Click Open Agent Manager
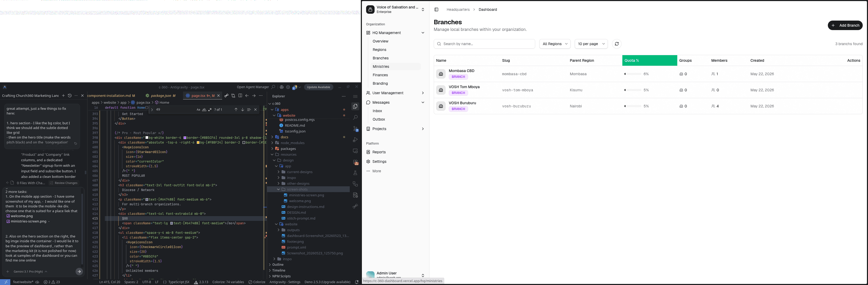This screenshot has width=868, height=285. (253, 87)
